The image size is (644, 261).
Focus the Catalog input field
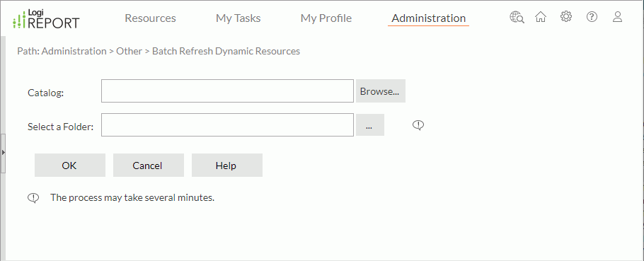point(228,91)
